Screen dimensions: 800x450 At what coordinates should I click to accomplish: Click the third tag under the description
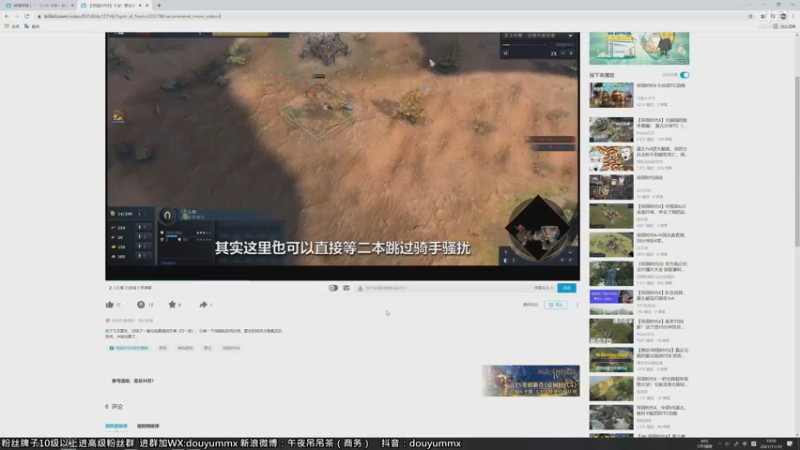[x=185, y=348]
